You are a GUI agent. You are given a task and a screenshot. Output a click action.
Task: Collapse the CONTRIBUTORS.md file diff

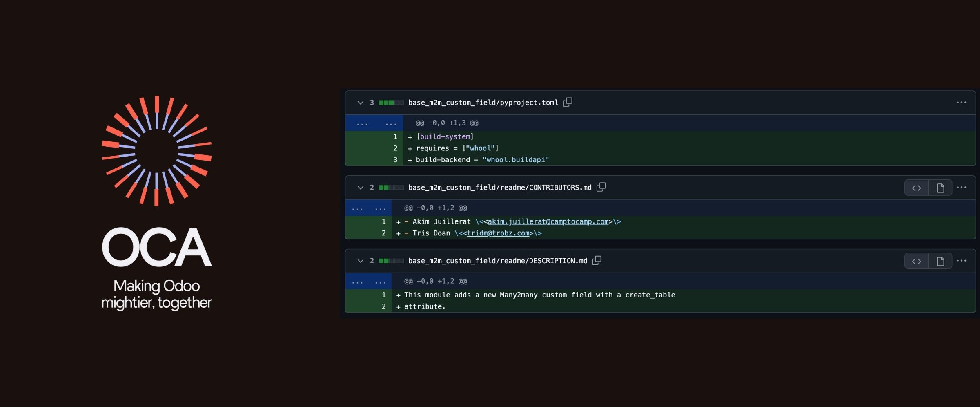[x=360, y=188]
